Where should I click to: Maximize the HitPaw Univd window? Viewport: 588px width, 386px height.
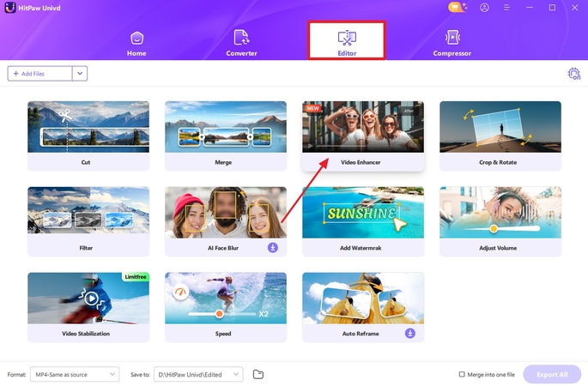tap(552, 8)
